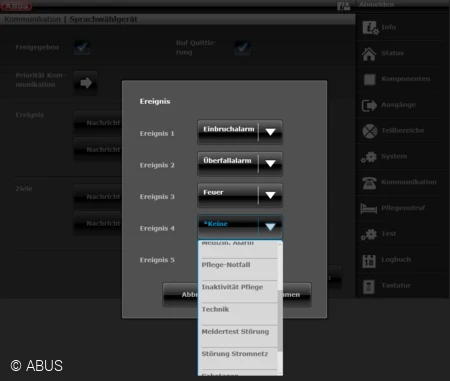
Task: Click the Tastatur keypad icon
Action: click(x=369, y=287)
